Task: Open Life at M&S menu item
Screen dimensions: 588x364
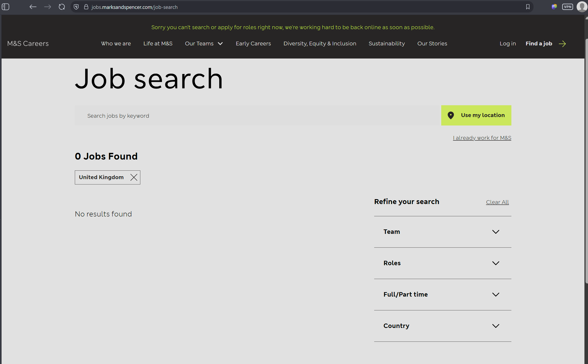Action: click(158, 44)
